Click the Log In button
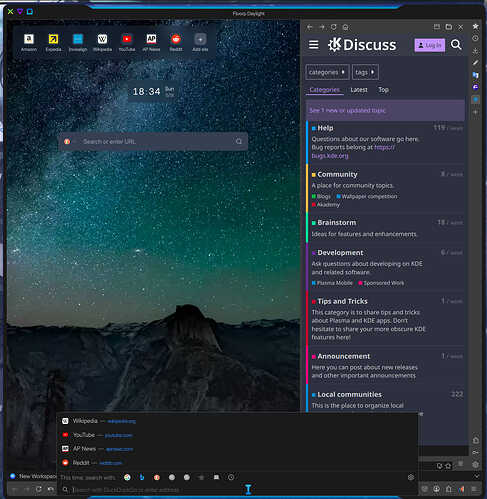The width and height of the screenshot is (487, 499). point(429,45)
